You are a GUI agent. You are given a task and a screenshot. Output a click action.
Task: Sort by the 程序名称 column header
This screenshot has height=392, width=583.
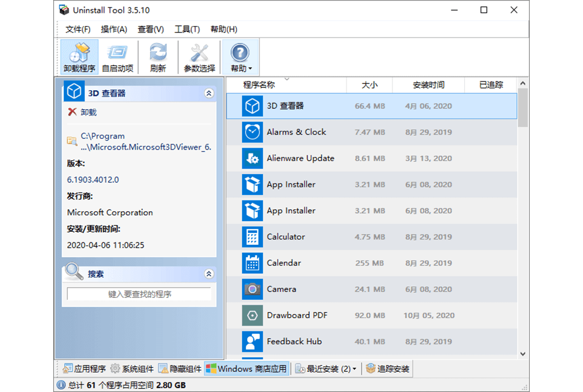tap(286, 85)
